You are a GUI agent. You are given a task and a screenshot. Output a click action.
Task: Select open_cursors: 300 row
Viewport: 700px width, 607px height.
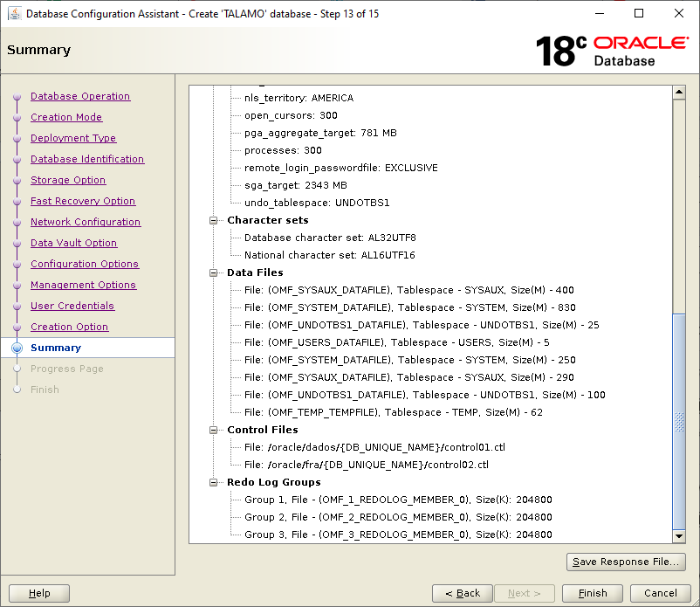[291, 115]
